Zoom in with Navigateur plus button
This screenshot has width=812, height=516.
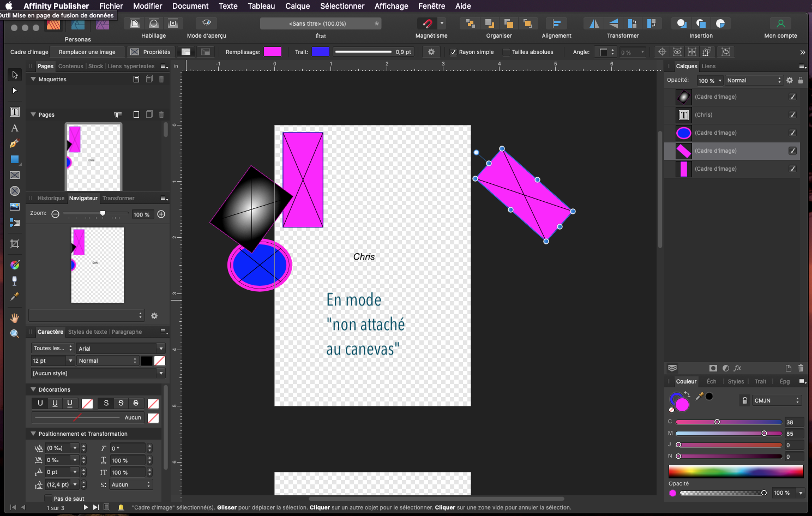[x=161, y=214]
